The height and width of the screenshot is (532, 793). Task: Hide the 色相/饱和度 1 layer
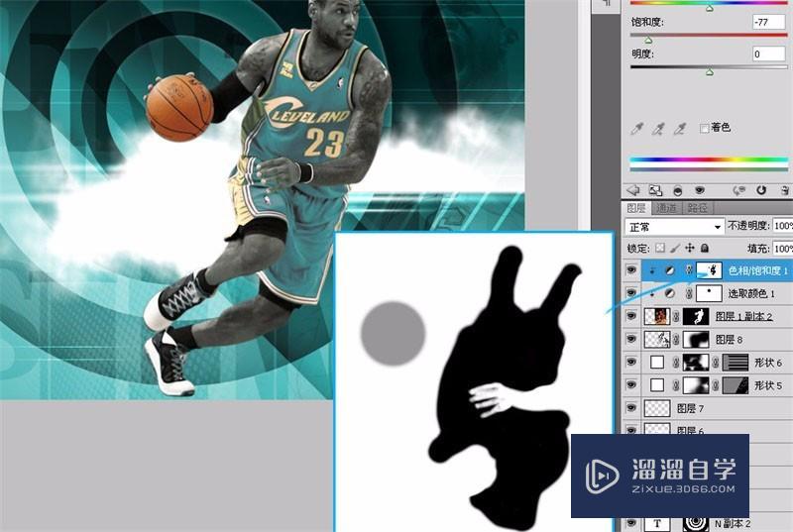[631, 270]
